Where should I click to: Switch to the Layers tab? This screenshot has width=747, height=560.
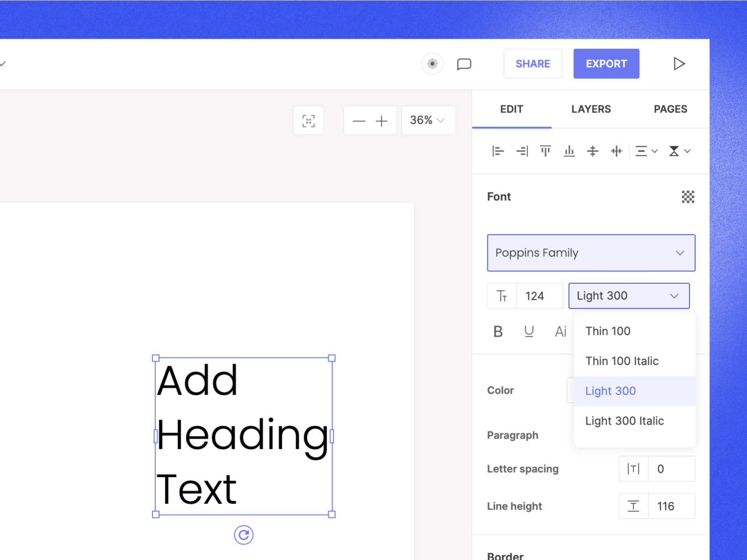click(591, 109)
